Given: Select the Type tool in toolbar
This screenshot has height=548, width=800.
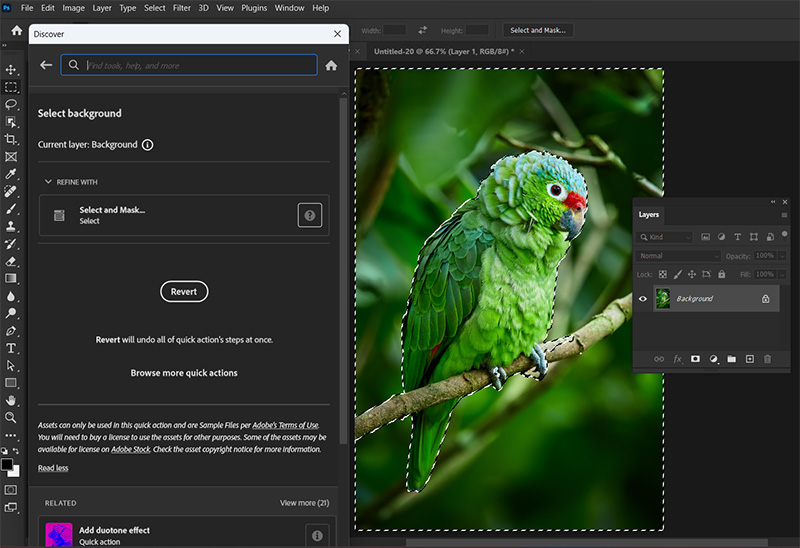Looking at the screenshot, I should coord(12,348).
